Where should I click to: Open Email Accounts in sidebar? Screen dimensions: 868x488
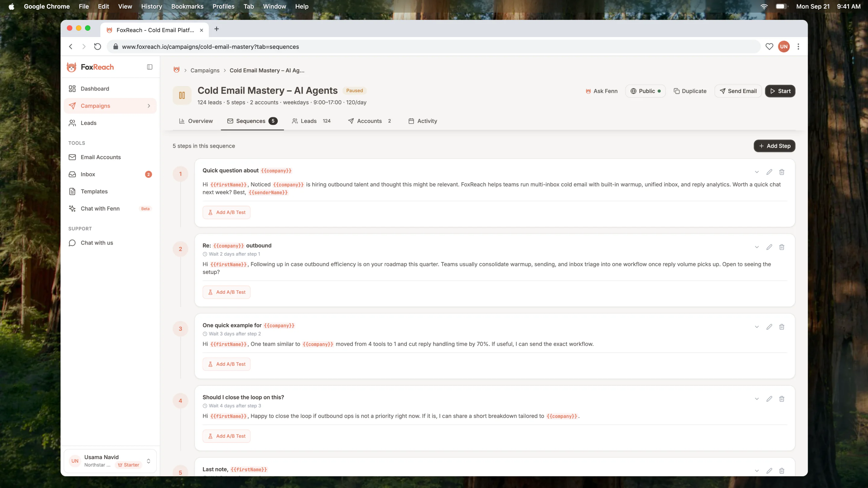(x=110, y=157)
